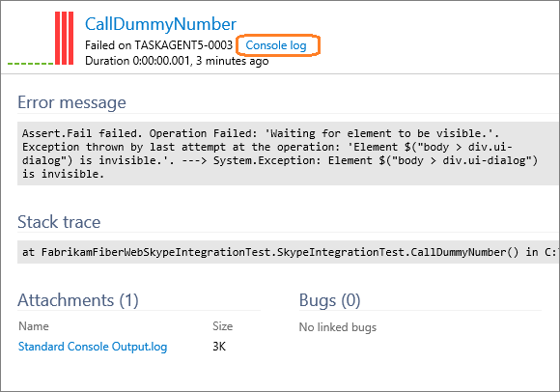The image size is (560, 392).
Task: Click the Duration 0:00:00.001 text
Action: click(x=137, y=61)
